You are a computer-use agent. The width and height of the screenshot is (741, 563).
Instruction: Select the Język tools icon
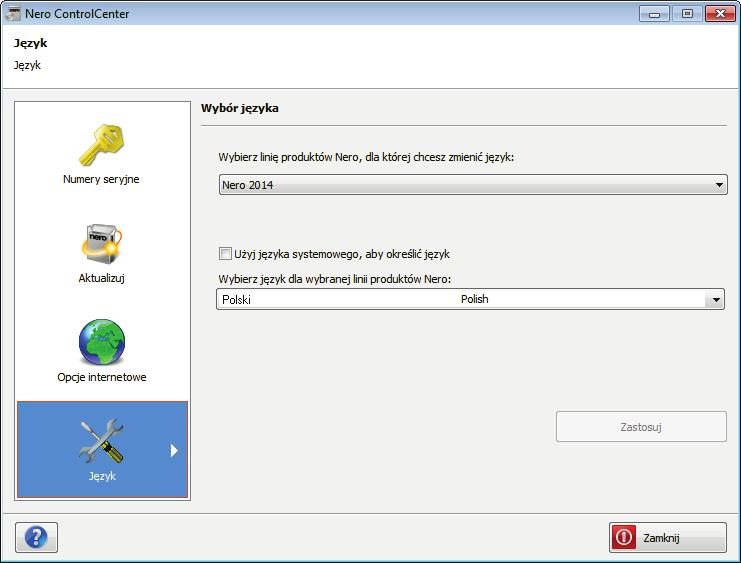pos(102,441)
